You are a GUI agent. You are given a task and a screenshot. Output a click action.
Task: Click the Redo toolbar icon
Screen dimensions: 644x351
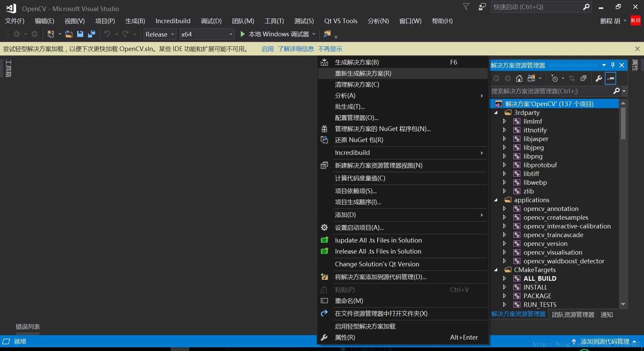[125, 34]
